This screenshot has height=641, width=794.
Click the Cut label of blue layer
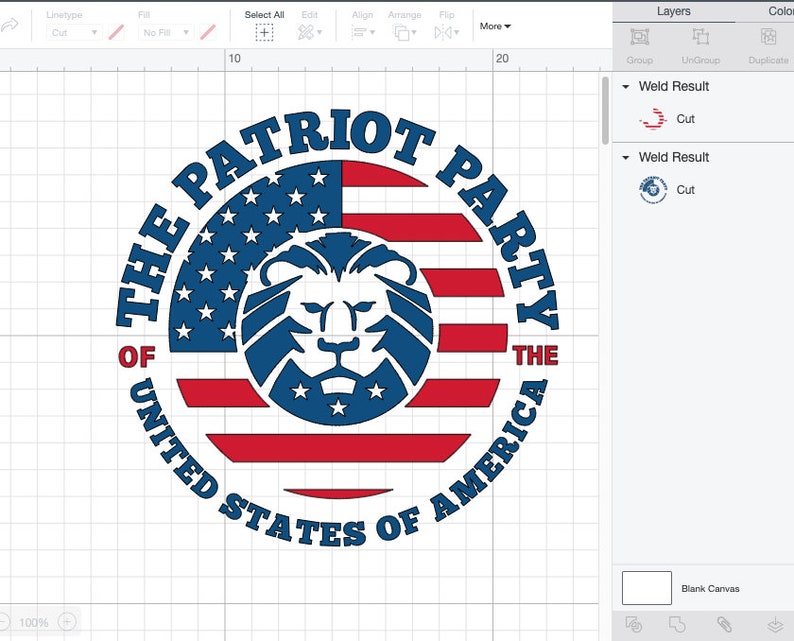[685, 190]
